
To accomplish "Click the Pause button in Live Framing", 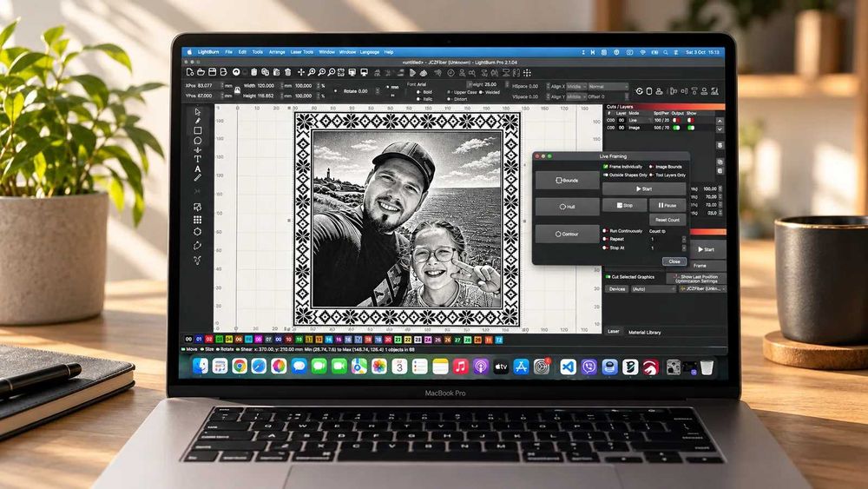I will [x=667, y=205].
